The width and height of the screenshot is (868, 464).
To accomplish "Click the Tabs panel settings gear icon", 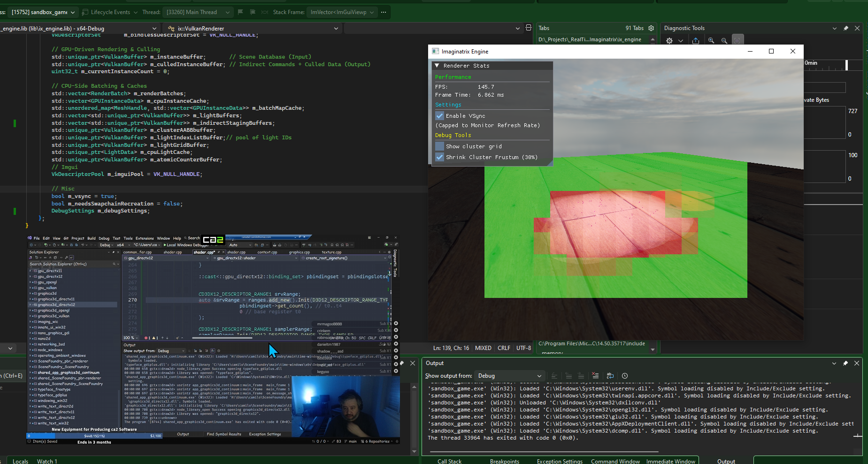I will tap(651, 28).
